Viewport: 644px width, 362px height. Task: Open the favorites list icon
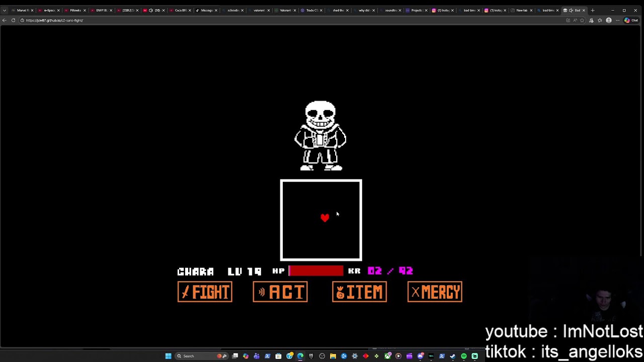(x=599, y=20)
